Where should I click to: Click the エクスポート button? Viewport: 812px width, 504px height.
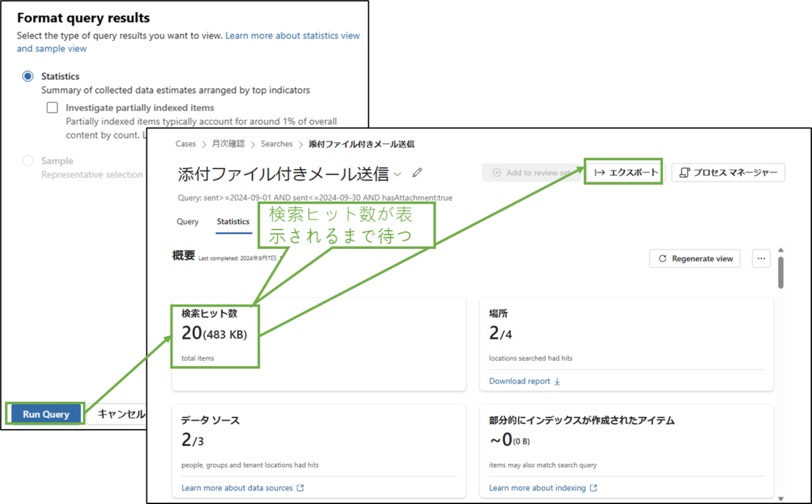click(x=625, y=173)
